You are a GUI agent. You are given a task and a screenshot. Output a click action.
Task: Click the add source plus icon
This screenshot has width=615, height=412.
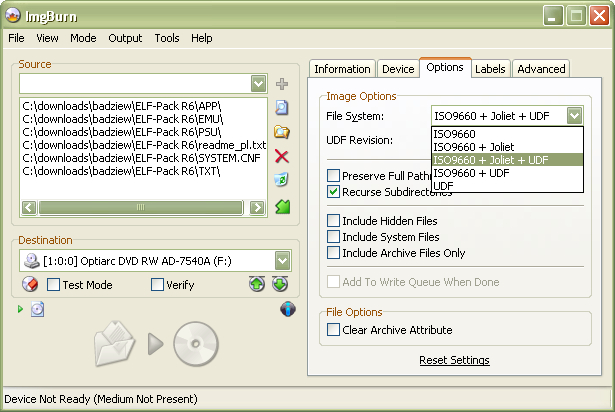282,84
